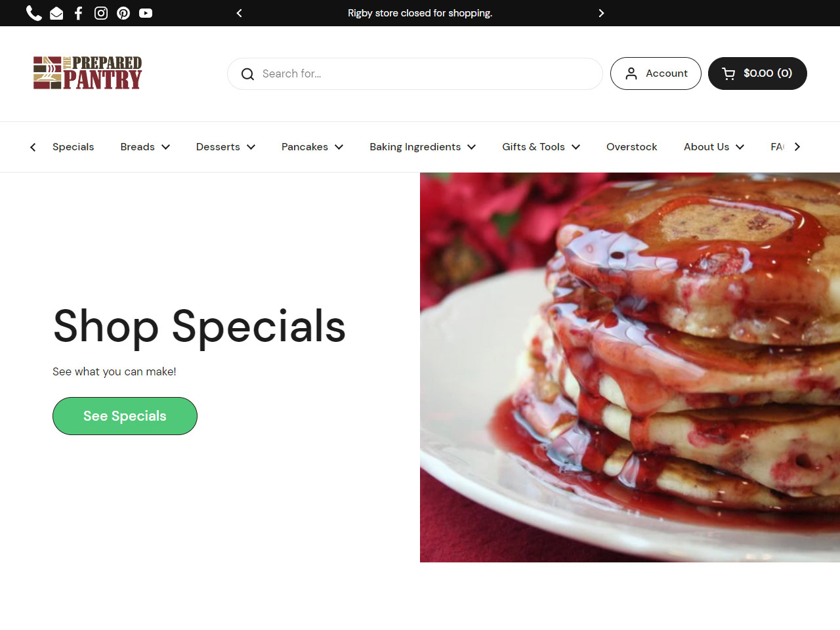Open the Overstock menu item
840x630 pixels.
click(632, 147)
